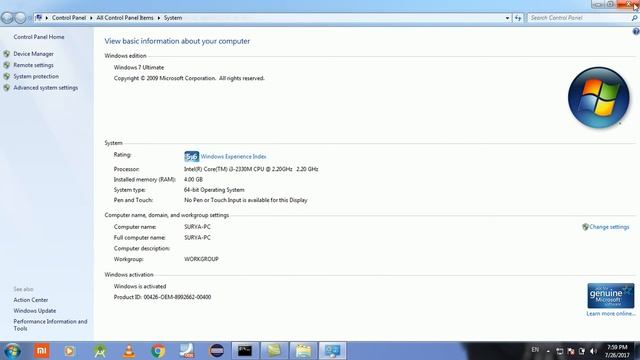The image size is (640, 360).
Task: Select All Control Panel Items breadcrumb
Action: coord(125,18)
